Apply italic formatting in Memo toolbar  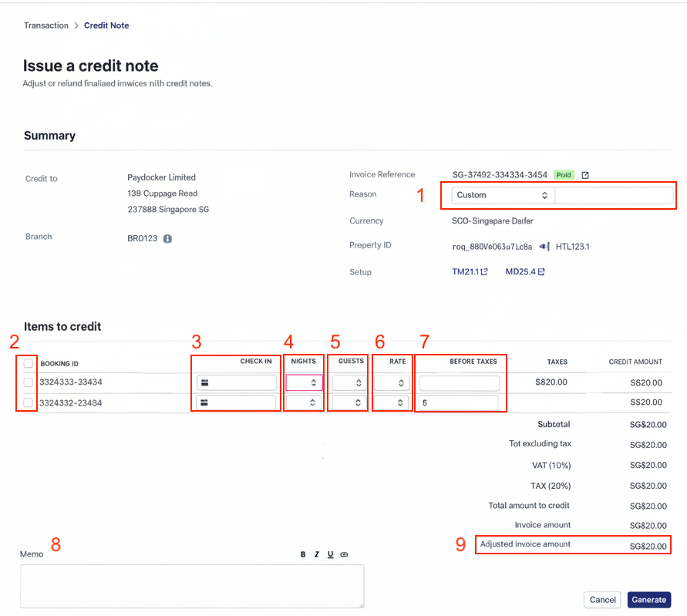317,554
